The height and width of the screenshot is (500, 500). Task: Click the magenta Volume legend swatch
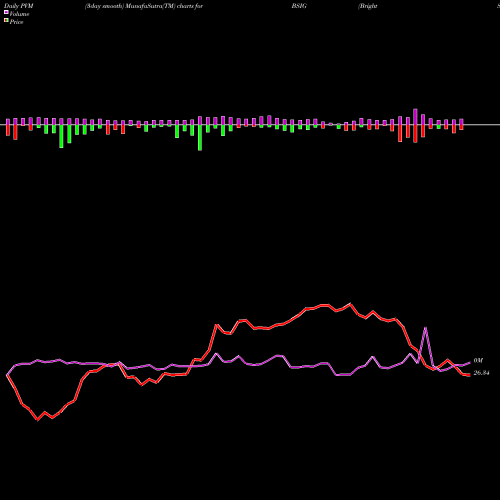[6, 12]
